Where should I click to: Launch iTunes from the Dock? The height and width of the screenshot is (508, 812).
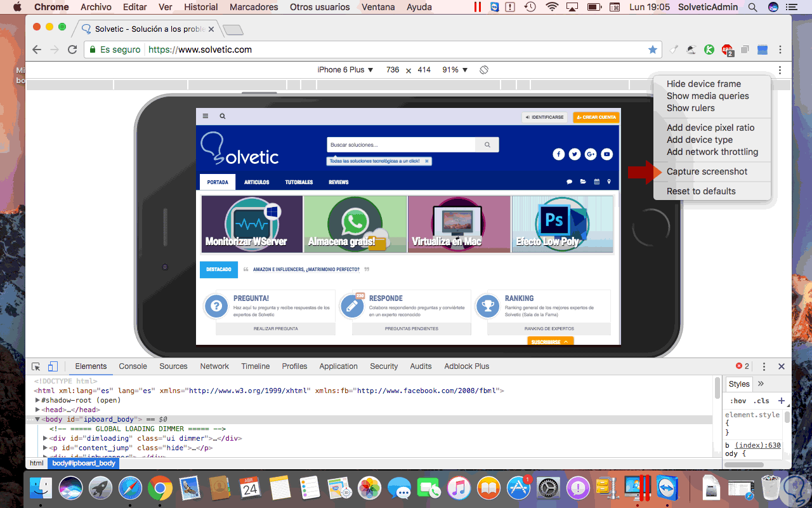(459, 488)
